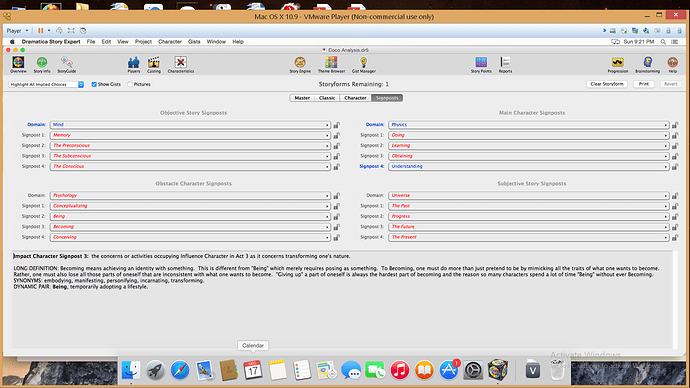Open the Universe domain dropdown
Image resolution: width=690 pixels, height=388 pixels.
pyautogui.click(x=529, y=196)
